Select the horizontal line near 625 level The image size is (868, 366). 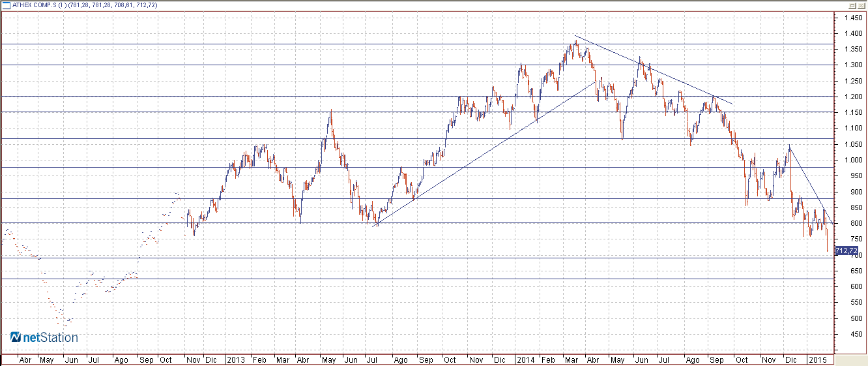point(417,279)
